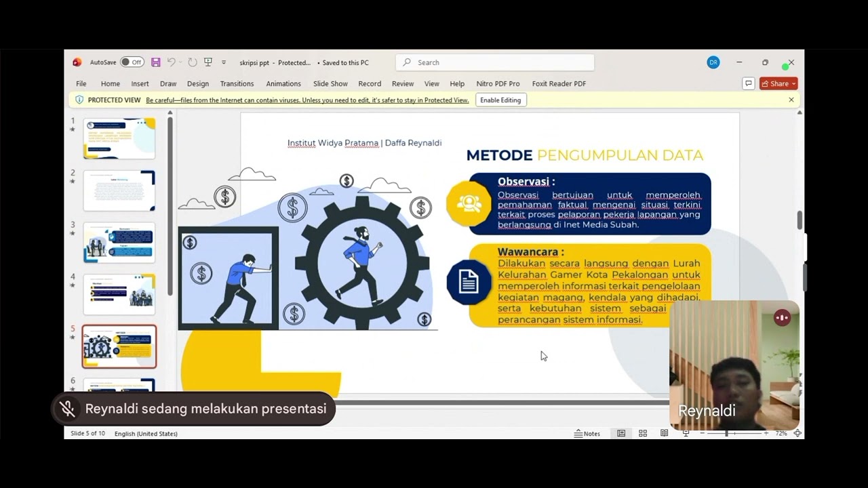Click the Save icon
This screenshot has width=868, height=488.
pos(156,62)
